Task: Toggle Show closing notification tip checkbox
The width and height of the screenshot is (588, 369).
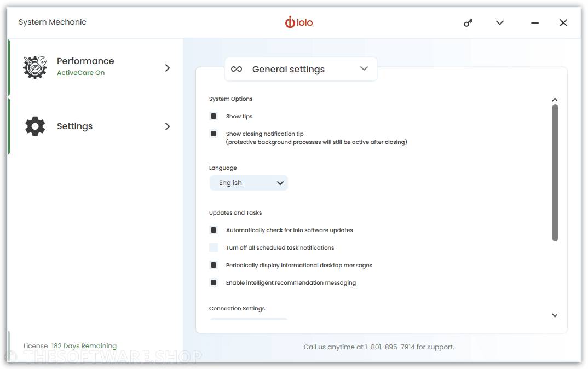Action: click(x=214, y=134)
